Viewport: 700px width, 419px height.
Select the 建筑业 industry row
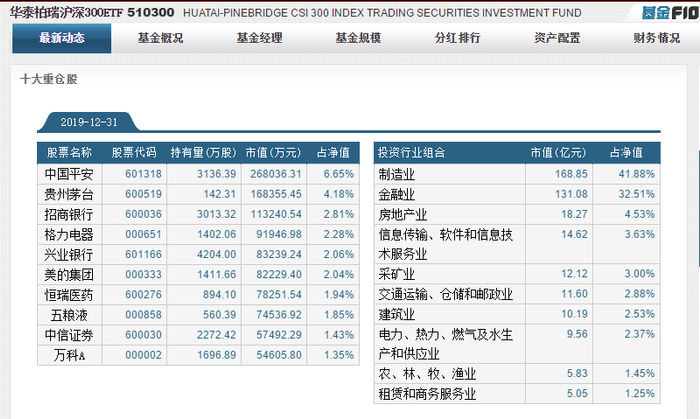coord(517,314)
